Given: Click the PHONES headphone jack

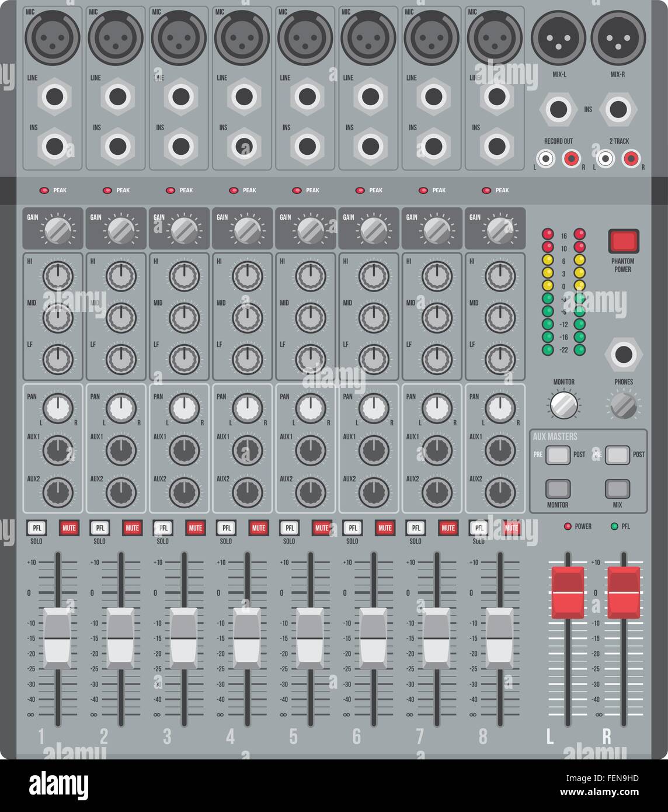Looking at the screenshot, I should 624,355.
